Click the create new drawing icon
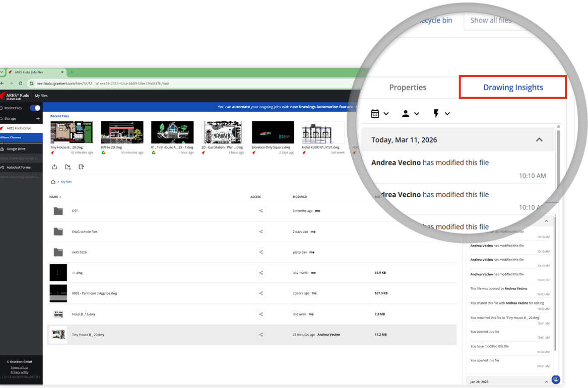588x388 pixels. tap(81, 167)
